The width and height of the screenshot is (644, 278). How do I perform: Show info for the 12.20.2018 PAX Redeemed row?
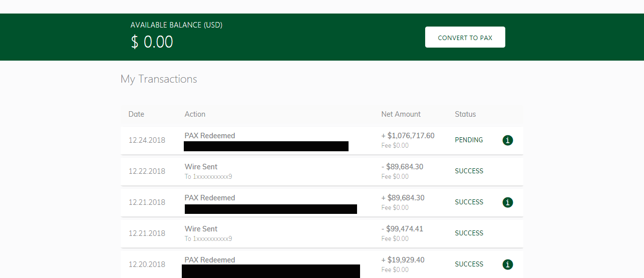click(508, 264)
